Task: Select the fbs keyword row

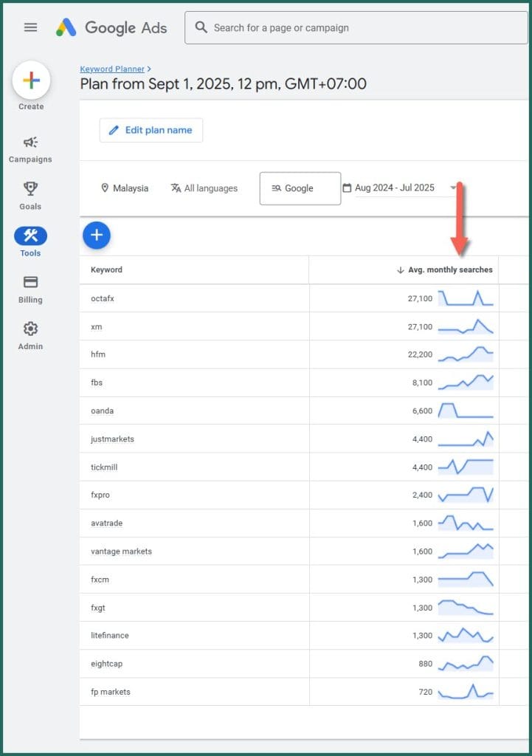Action: click(x=303, y=383)
